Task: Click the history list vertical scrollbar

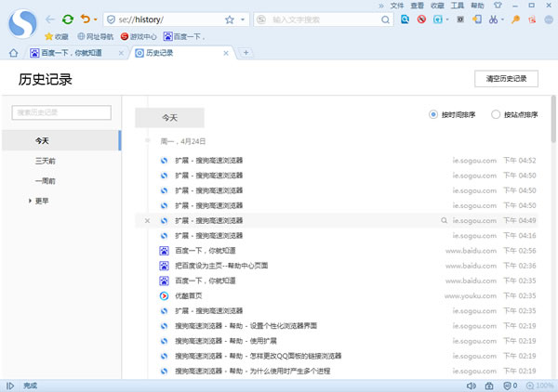Action: [x=553, y=120]
